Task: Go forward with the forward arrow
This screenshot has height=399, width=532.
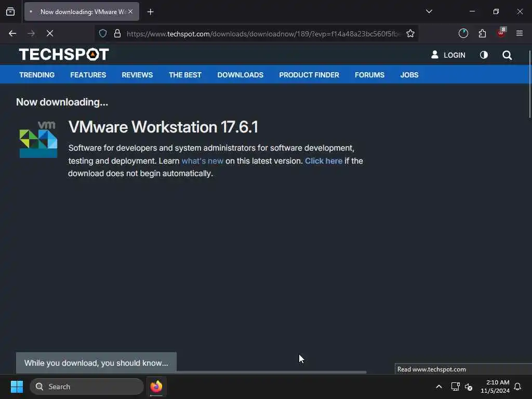Action: pos(31,33)
